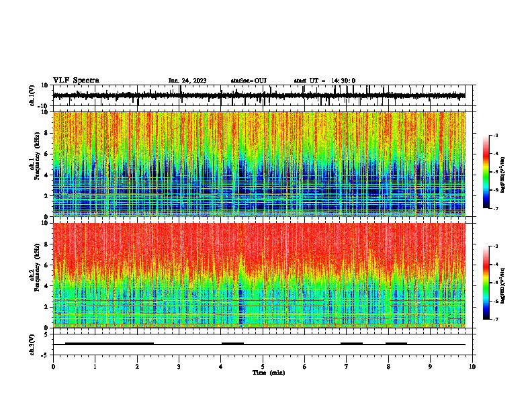Click the longest ch.3 pulse bar near minute 1
This screenshot has height=411, width=532.
[109, 344]
